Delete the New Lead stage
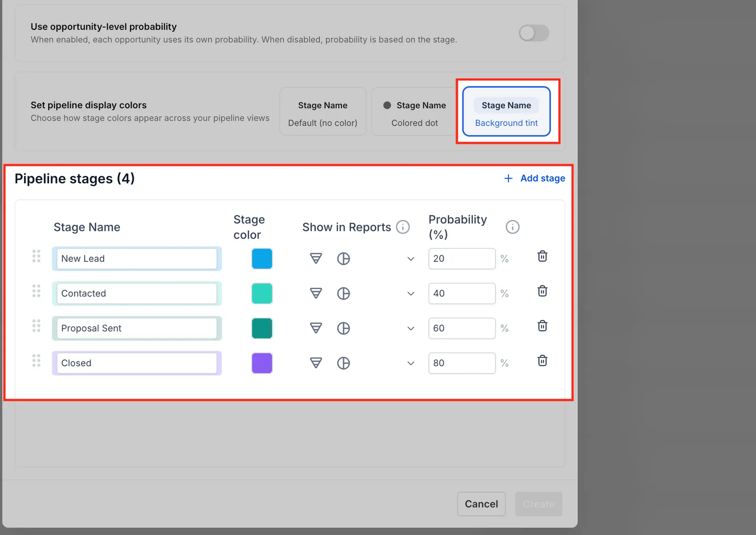The height and width of the screenshot is (535, 756). [542, 256]
